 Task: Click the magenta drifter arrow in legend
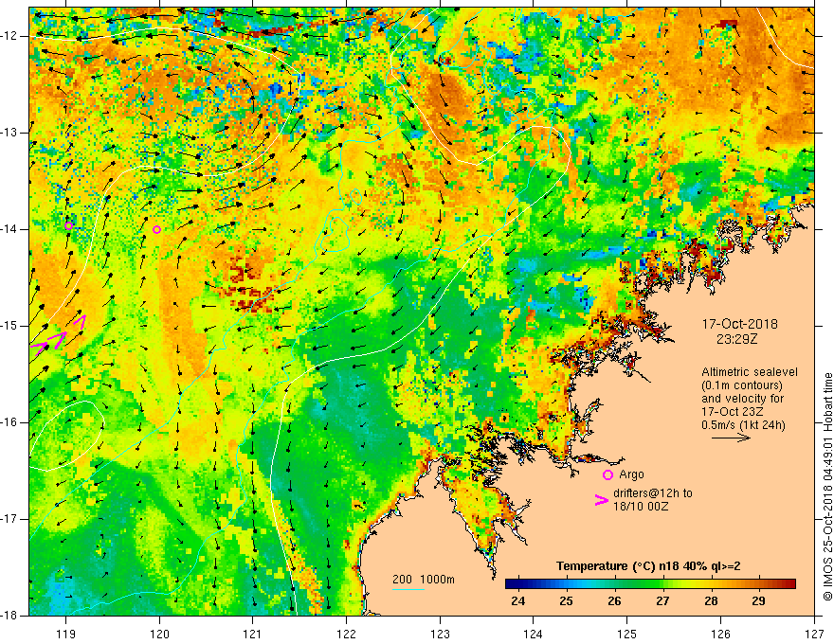[601, 500]
